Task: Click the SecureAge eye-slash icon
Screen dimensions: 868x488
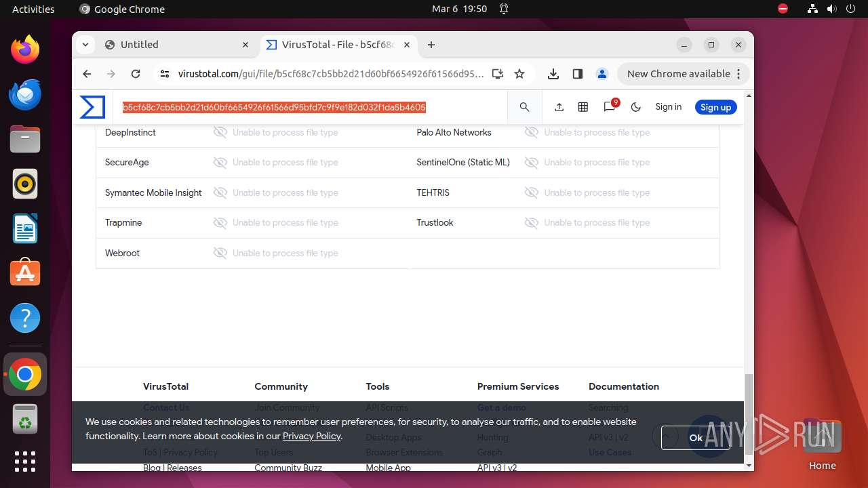Action: coord(220,163)
